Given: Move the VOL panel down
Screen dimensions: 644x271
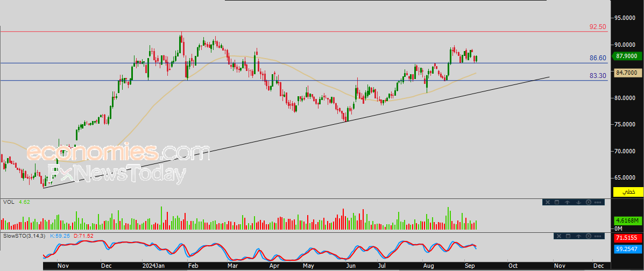Looking at the screenshot, I should coord(578,202).
